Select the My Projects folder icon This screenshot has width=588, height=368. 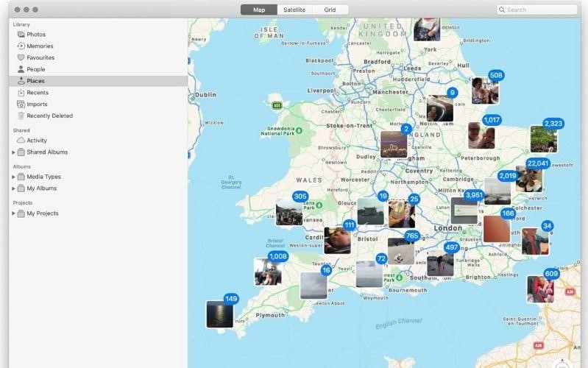coord(21,213)
